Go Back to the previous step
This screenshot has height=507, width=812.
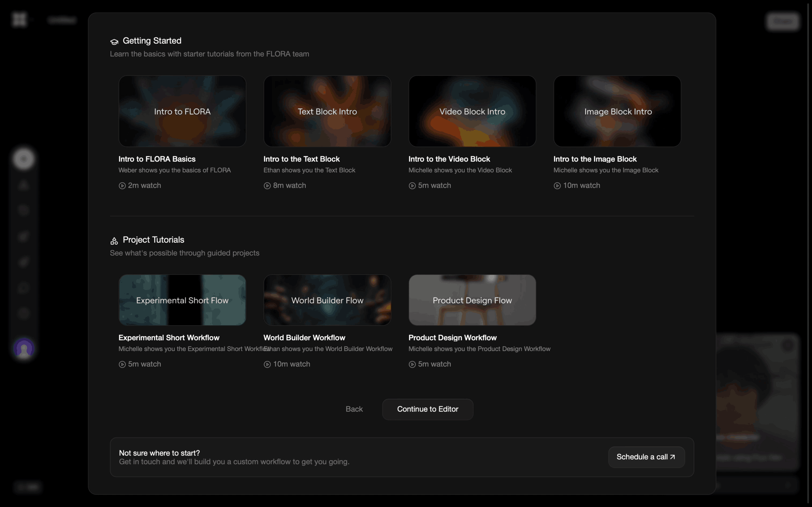(354, 409)
